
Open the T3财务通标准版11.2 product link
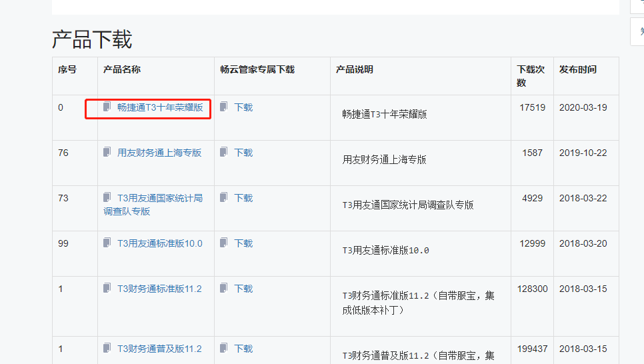coord(159,289)
